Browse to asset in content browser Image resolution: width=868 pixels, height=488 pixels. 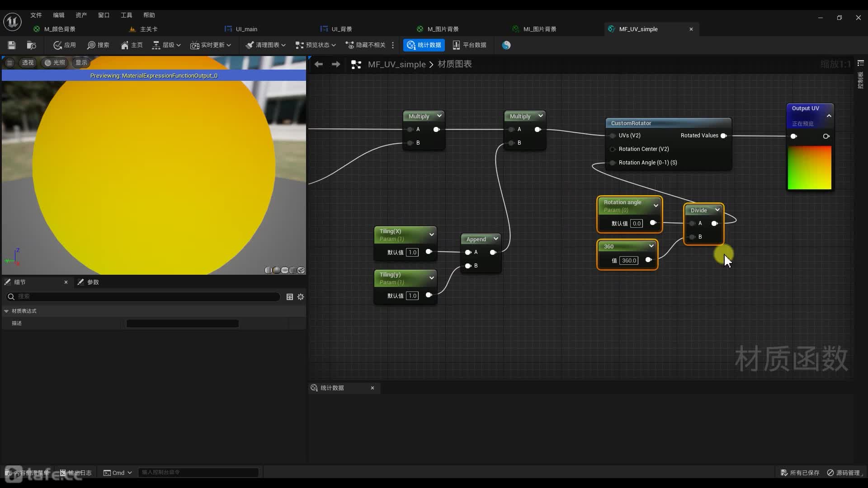[31, 45]
